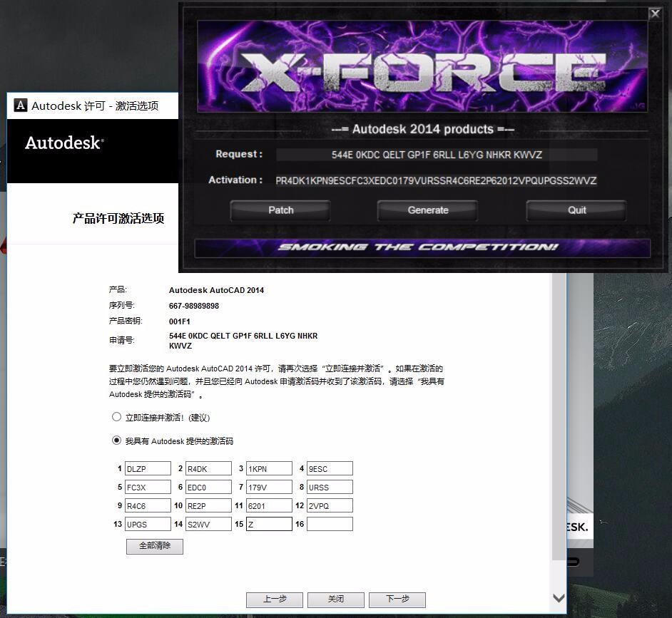Click the 关闭 close button
Image resolution: width=672 pixels, height=618 pixels.
point(336,599)
